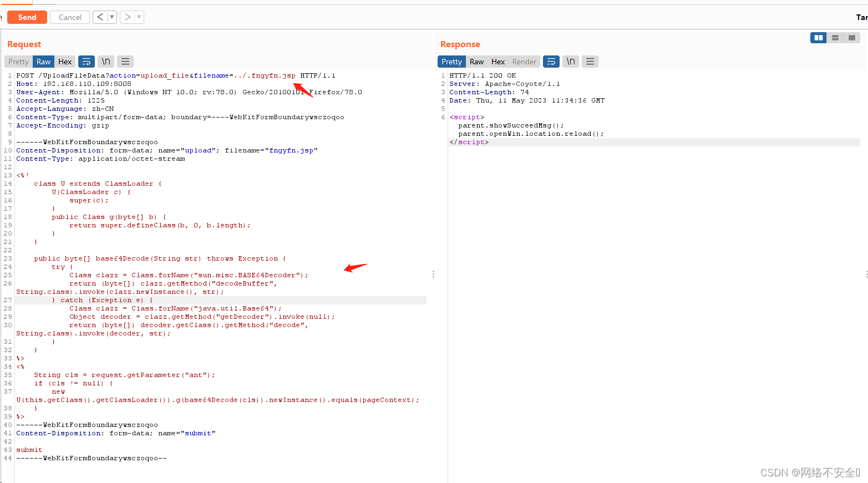The height and width of the screenshot is (483, 868).
Task: Click the Accept-Encoding: gzip line
Action: [x=63, y=125]
